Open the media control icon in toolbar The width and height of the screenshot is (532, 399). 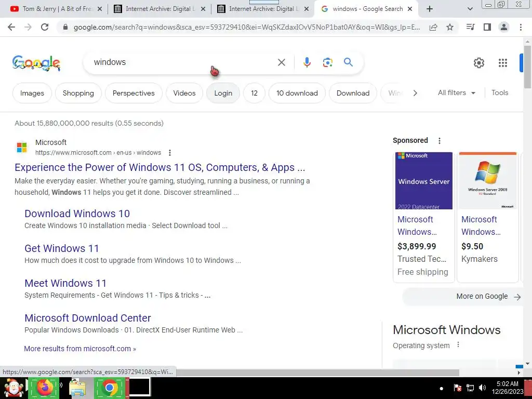coord(471,27)
